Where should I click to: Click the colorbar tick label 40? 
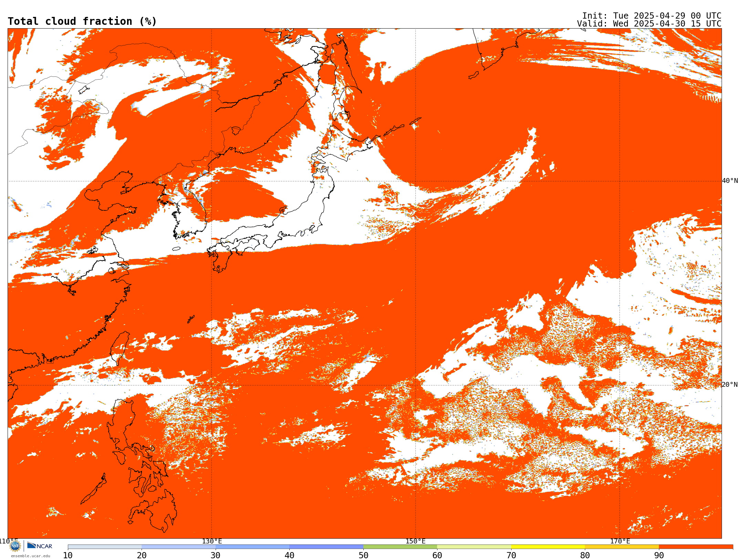pyautogui.click(x=289, y=556)
